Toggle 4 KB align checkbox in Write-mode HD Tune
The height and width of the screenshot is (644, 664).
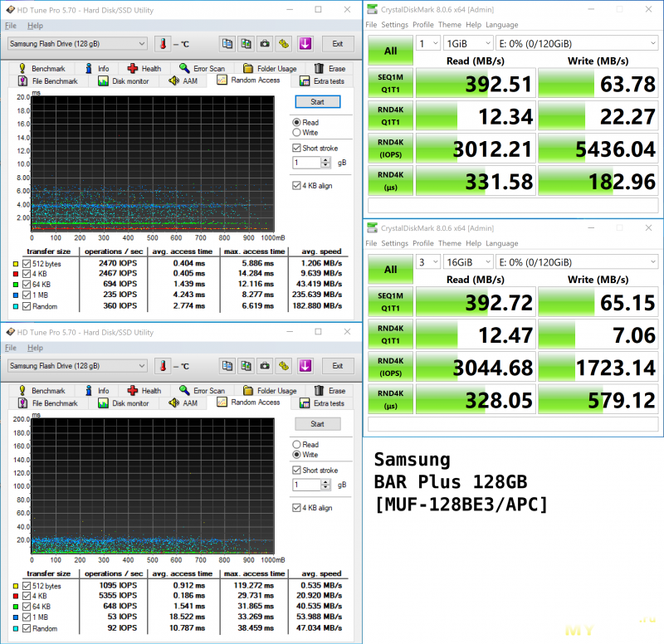pyautogui.click(x=296, y=508)
